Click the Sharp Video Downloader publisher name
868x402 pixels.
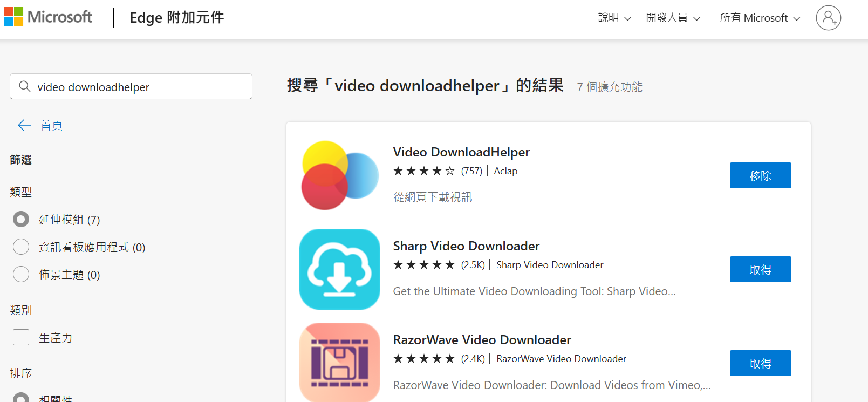[550, 265]
